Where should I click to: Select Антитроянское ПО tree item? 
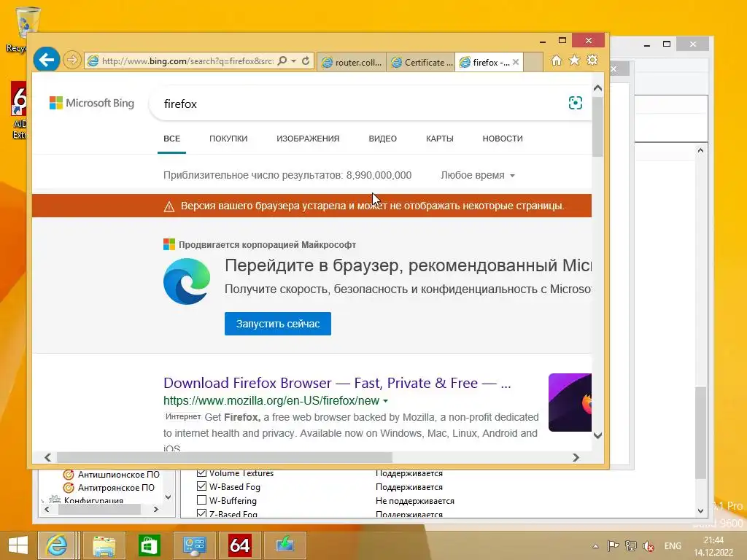[x=116, y=488]
